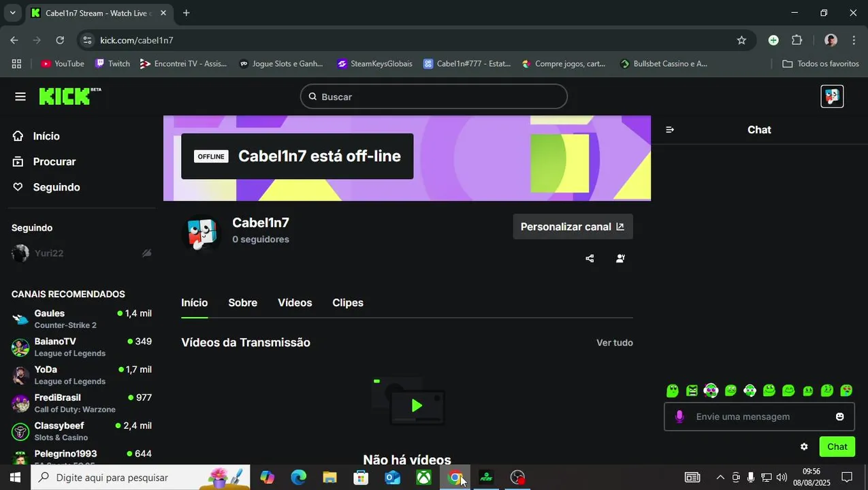The height and width of the screenshot is (490, 868).
Task: Open Personalizar canal
Action: 573,227
